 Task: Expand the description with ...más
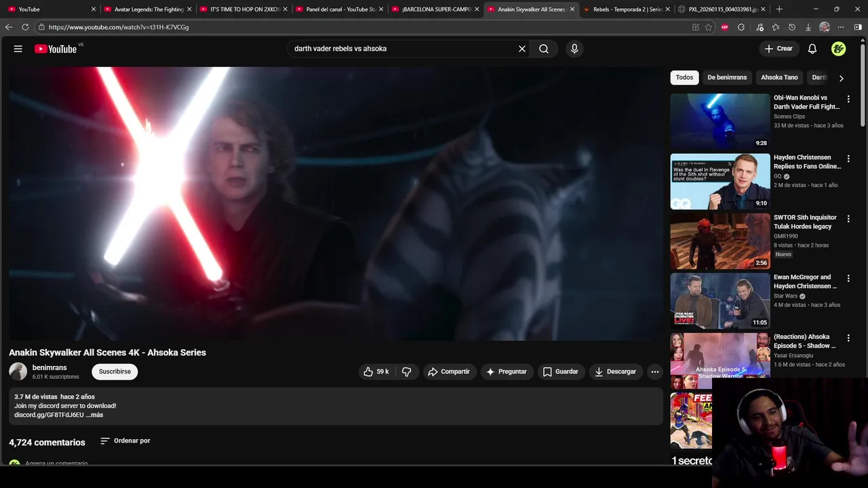click(x=94, y=415)
